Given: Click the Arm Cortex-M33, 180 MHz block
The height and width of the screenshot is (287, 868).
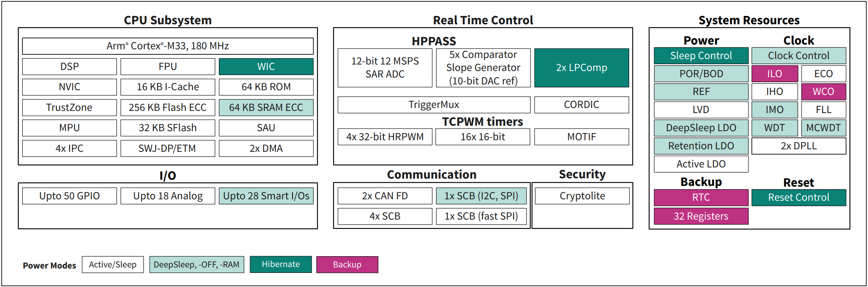Looking at the screenshot, I should coord(167,46).
